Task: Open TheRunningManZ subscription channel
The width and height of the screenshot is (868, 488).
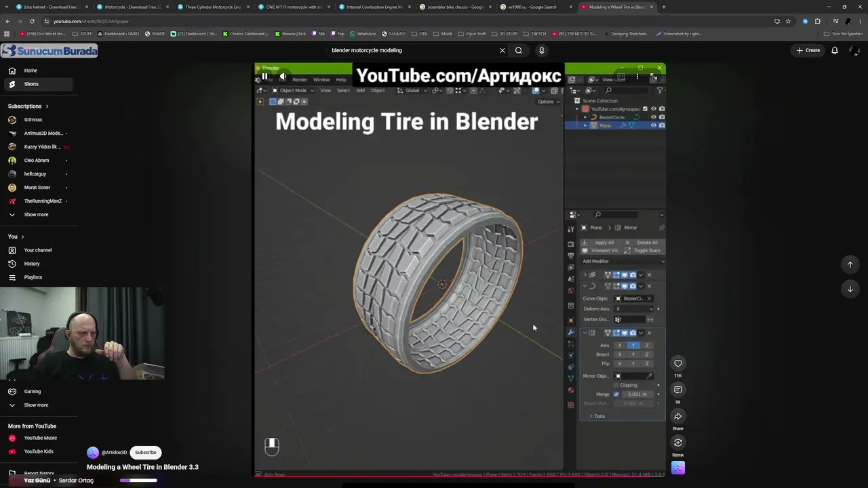Action: 39,201
